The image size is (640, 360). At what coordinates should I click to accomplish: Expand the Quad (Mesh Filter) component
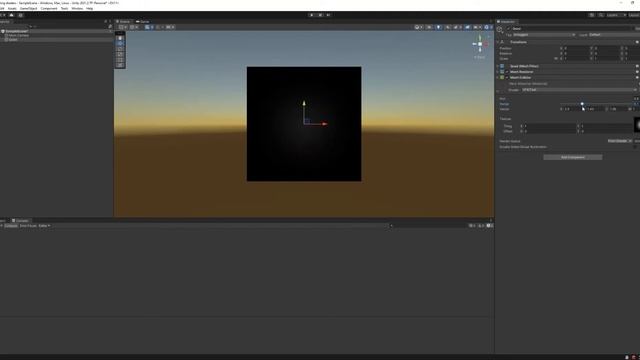498,66
